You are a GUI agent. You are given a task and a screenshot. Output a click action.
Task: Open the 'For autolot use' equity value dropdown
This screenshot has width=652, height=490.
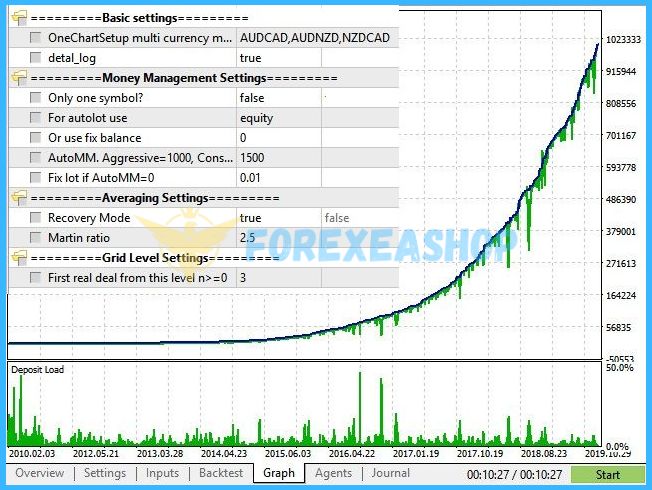[x=316, y=118]
